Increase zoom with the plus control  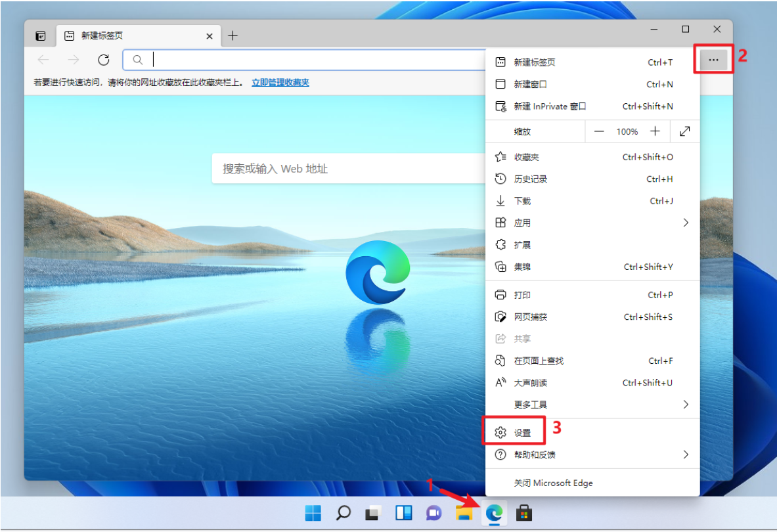pyautogui.click(x=655, y=131)
